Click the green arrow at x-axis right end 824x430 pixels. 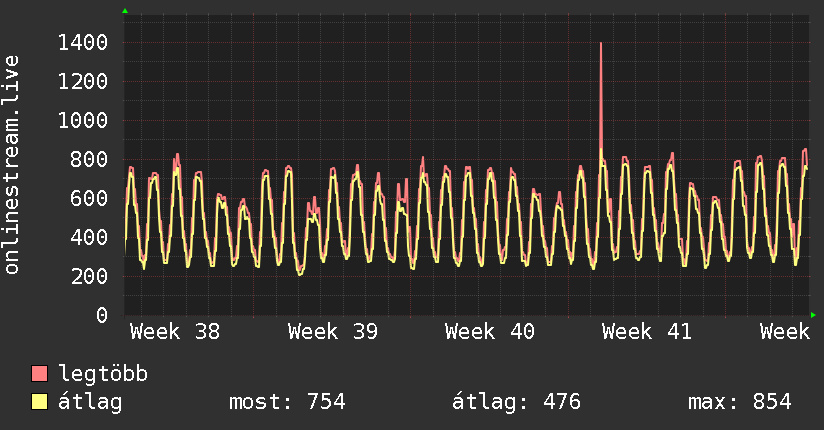coord(814,315)
